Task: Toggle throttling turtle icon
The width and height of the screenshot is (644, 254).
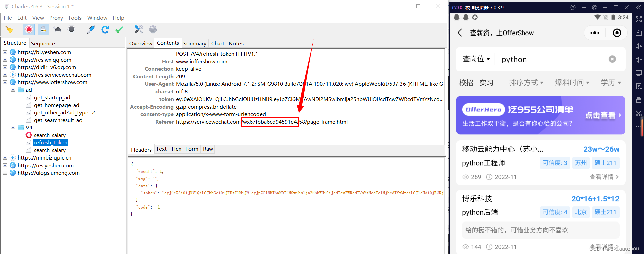Action: click(x=57, y=29)
